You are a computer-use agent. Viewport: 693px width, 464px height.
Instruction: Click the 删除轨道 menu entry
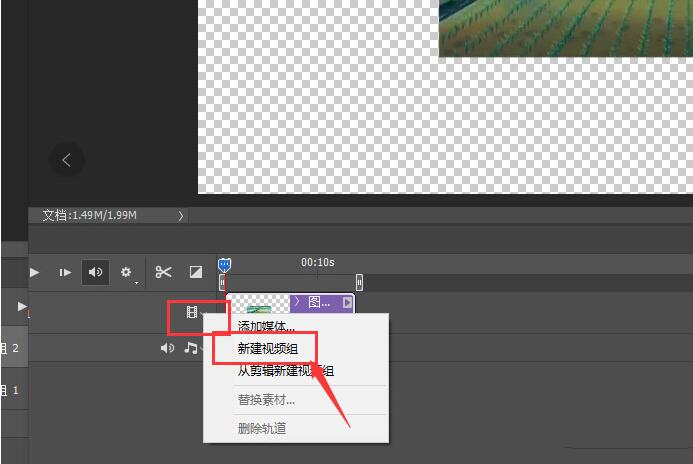(x=262, y=428)
